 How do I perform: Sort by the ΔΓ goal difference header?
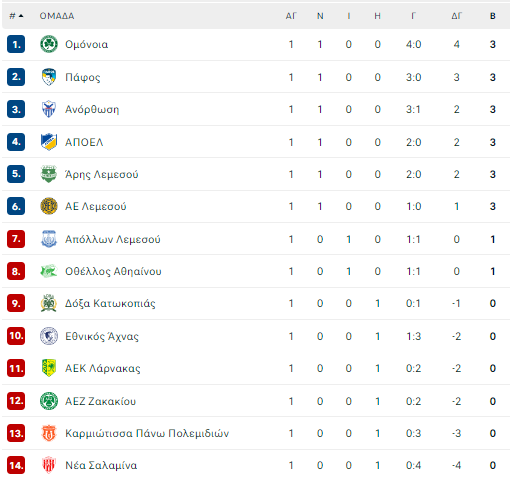(456, 16)
